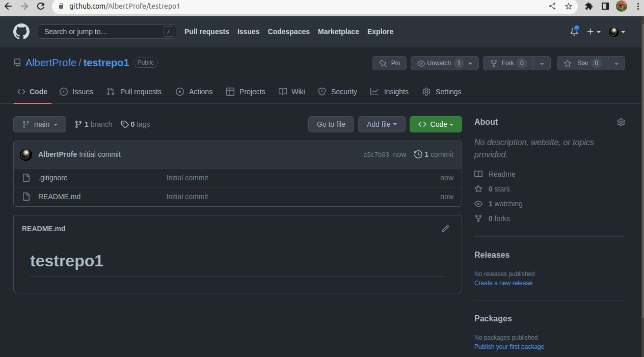
Task: Open the user avatar menu
Action: coord(616,32)
